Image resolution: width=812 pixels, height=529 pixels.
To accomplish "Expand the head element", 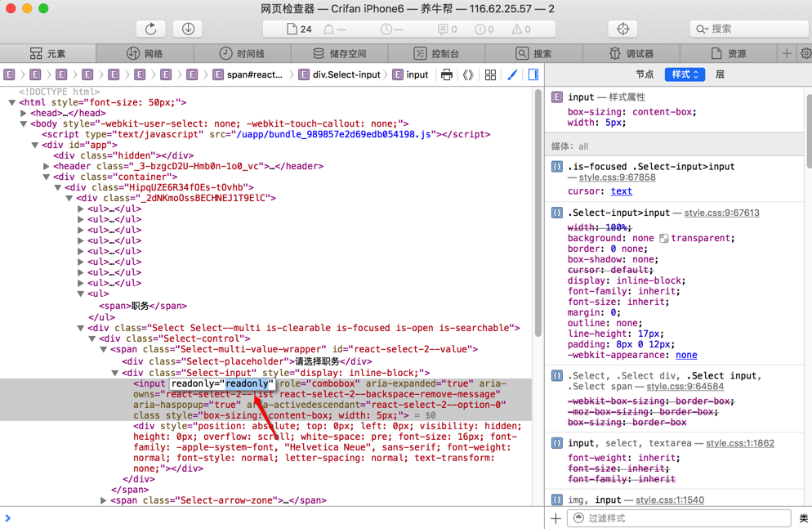I will (x=23, y=113).
